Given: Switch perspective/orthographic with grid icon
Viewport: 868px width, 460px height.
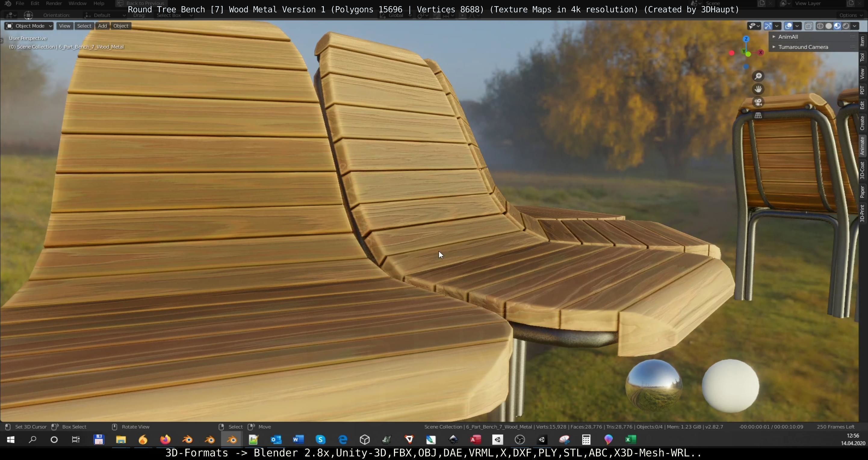Looking at the screenshot, I should [758, 115].
